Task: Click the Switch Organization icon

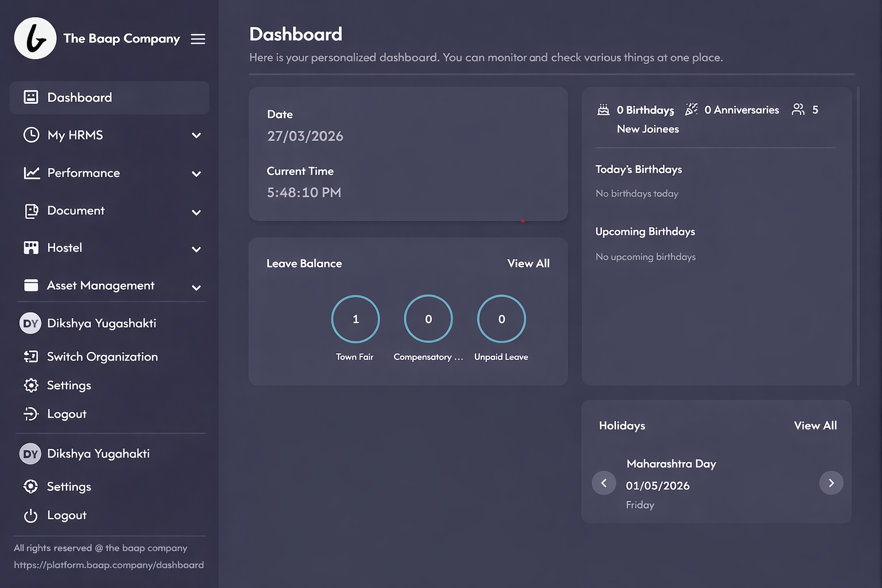Action: [31, 357]
